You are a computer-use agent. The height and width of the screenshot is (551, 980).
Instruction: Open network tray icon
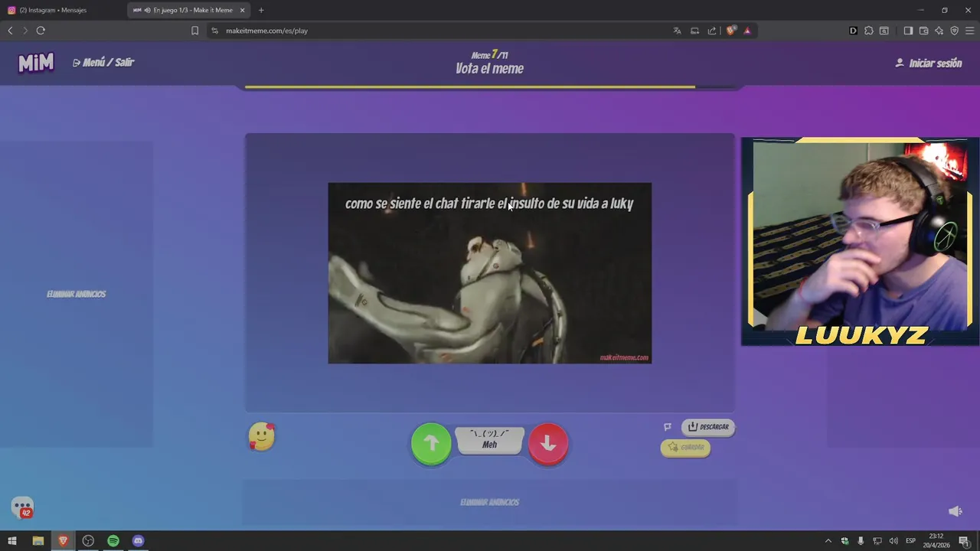(877, 541)
